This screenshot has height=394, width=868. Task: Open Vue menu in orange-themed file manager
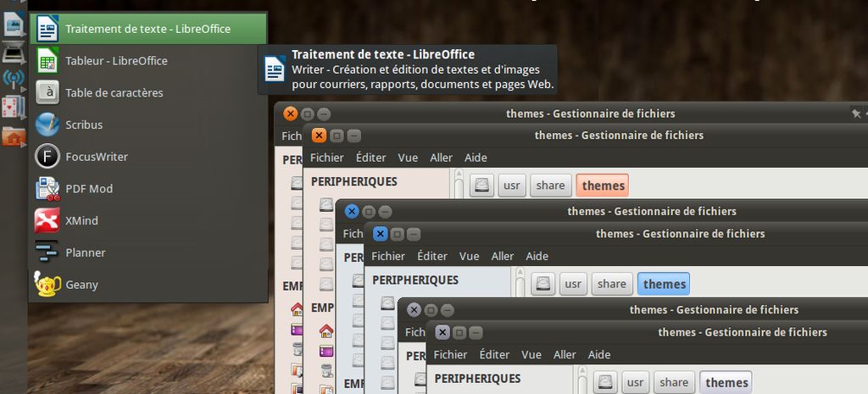point(408,158)
